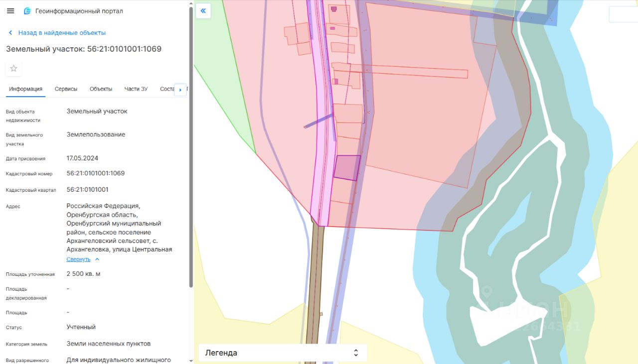Click the parcel title 56:21:0101001:1069 heading

(x=84, y=49)
